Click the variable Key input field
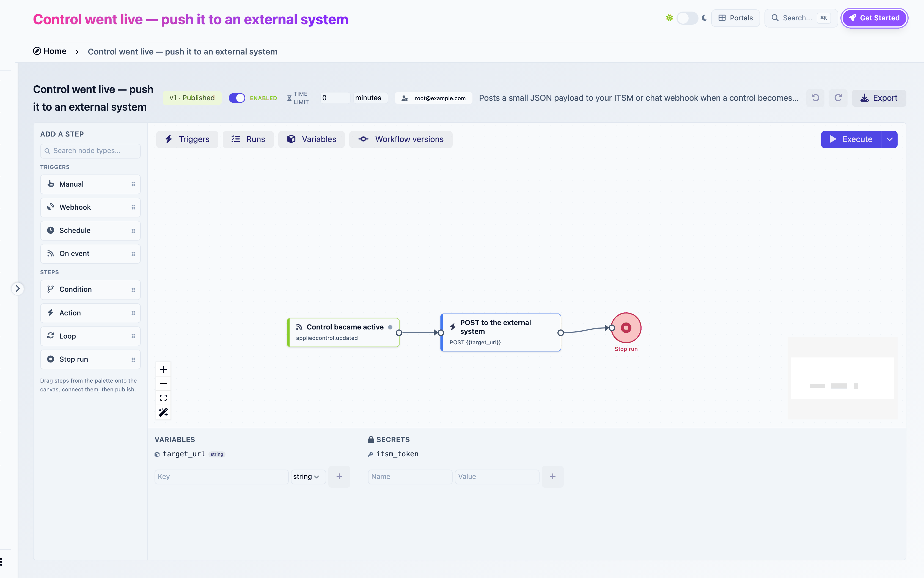 [x=221, y=477]
